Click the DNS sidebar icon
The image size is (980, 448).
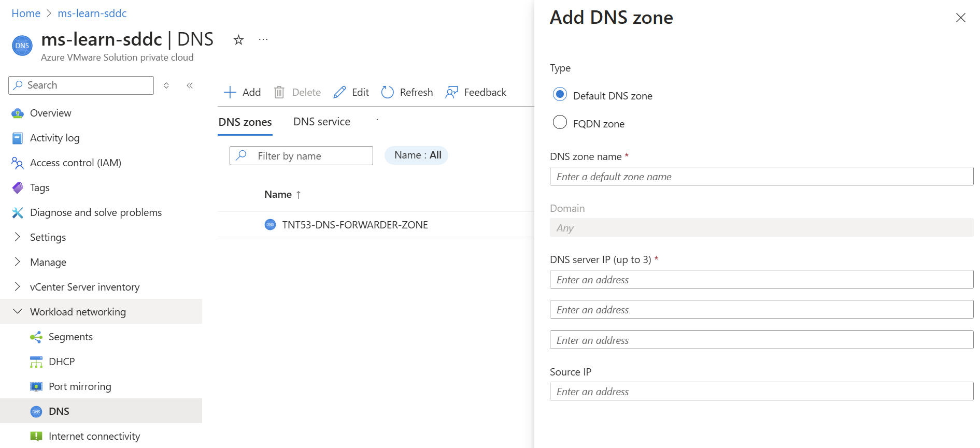coord(36,412)
